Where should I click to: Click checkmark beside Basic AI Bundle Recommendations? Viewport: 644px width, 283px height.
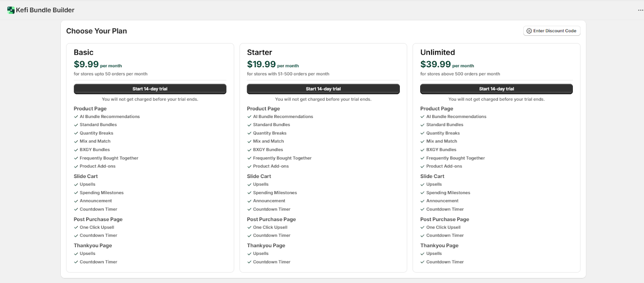click(x=76, y=117)
